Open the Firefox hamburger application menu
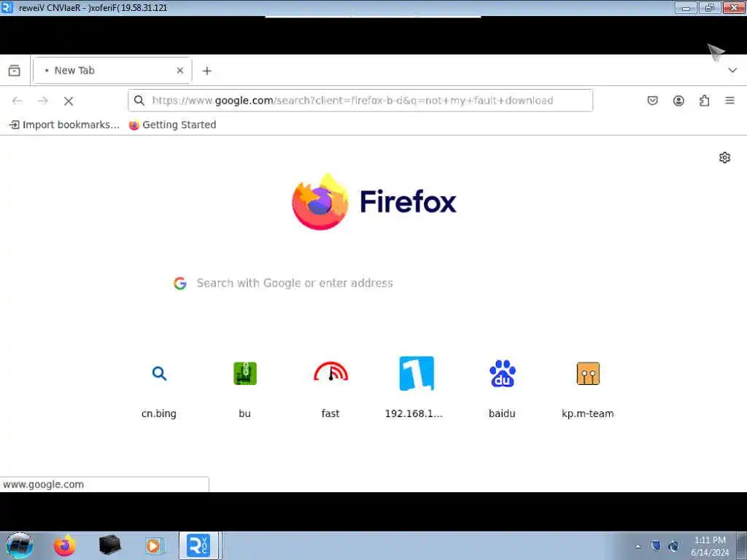This screenshot has height=560, width=747. tap(729, 101)
